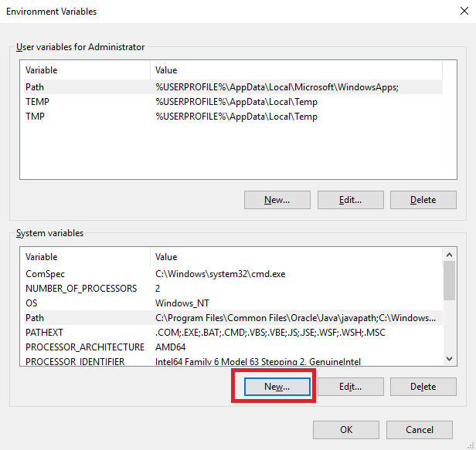476x450 pixels.
Task: Confirm the dialog with OK
Action: click(x=346, y=430)
